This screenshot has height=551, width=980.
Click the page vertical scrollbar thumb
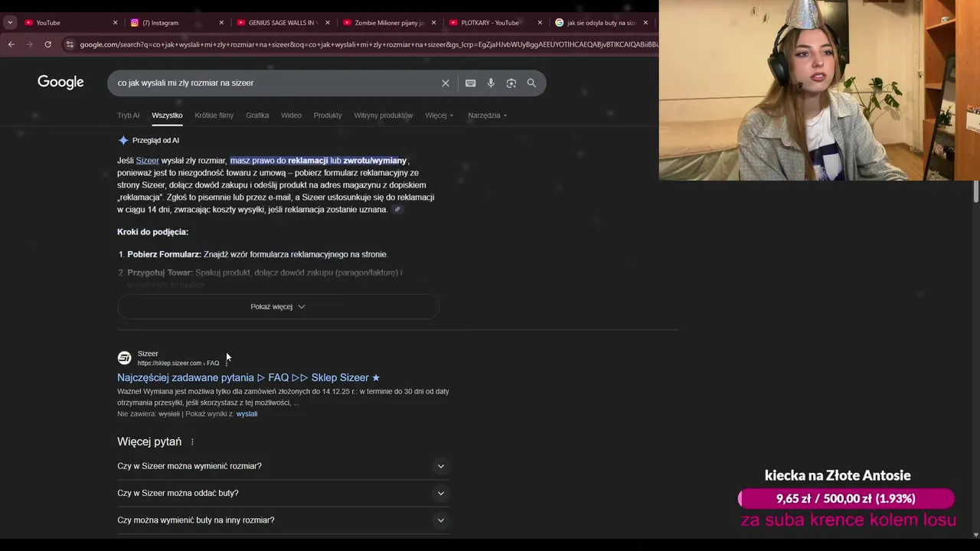[975, 192]
